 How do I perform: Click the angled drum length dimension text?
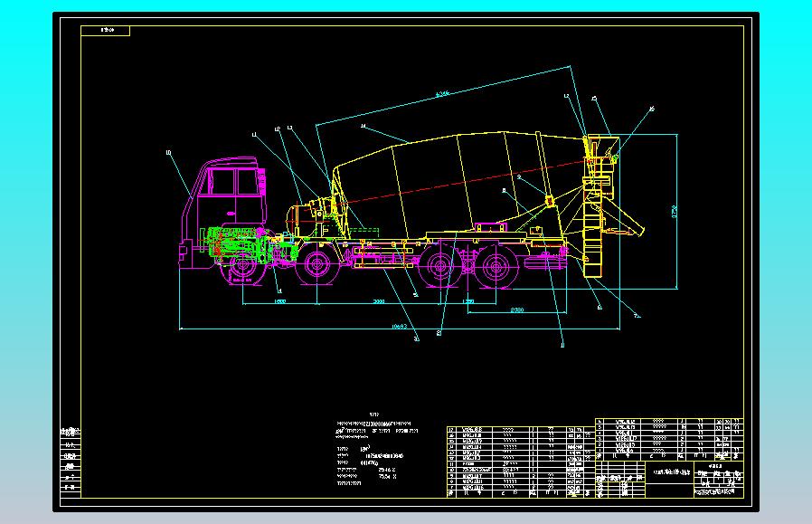(x=442, y=94)
